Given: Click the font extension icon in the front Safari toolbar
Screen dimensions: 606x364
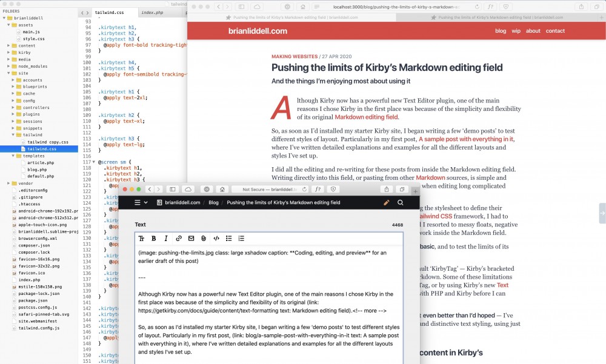Looking at the screenshot, I should (x=318, y=190).
